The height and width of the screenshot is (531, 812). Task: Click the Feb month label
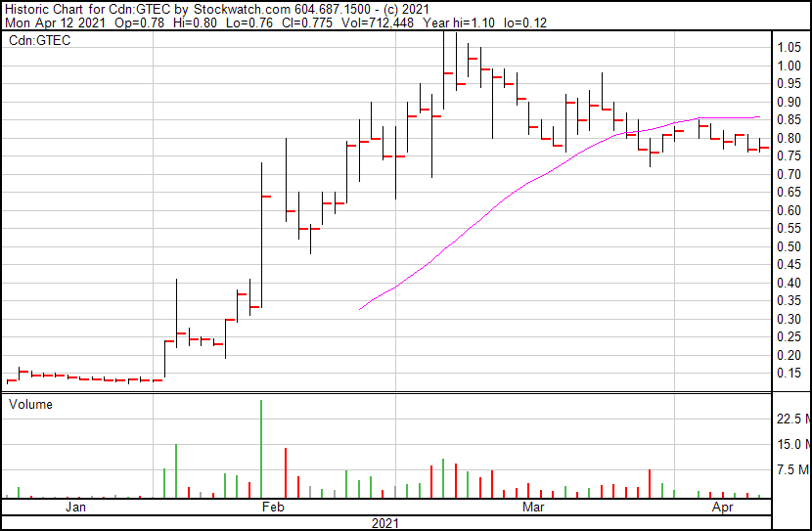[273, 507]
